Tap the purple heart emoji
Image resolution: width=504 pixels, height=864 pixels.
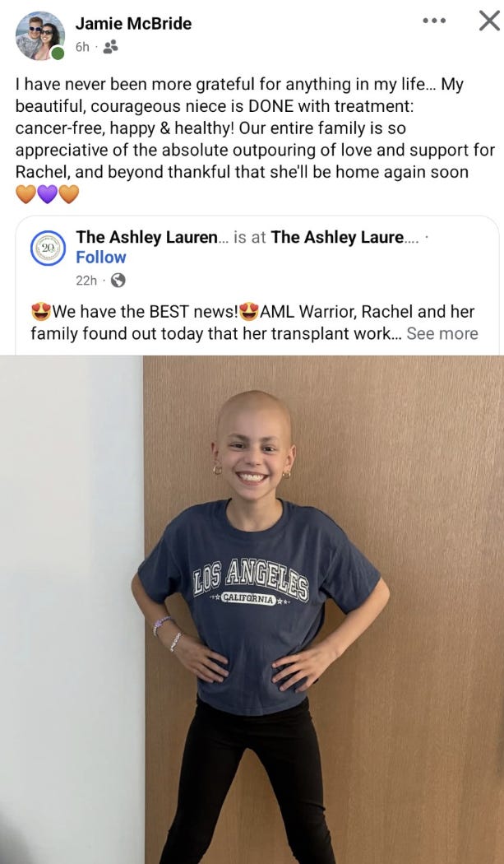click(x=48, y=194)
